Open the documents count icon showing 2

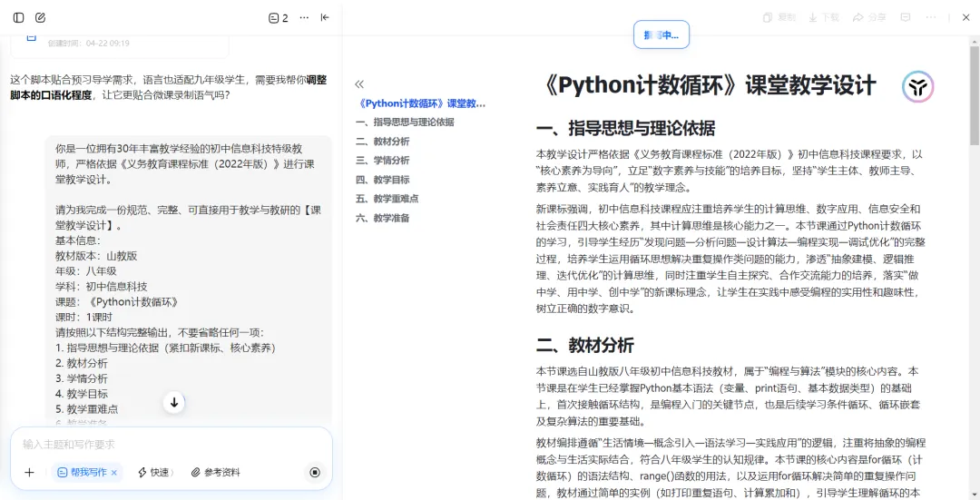click(x=279, y=18)
